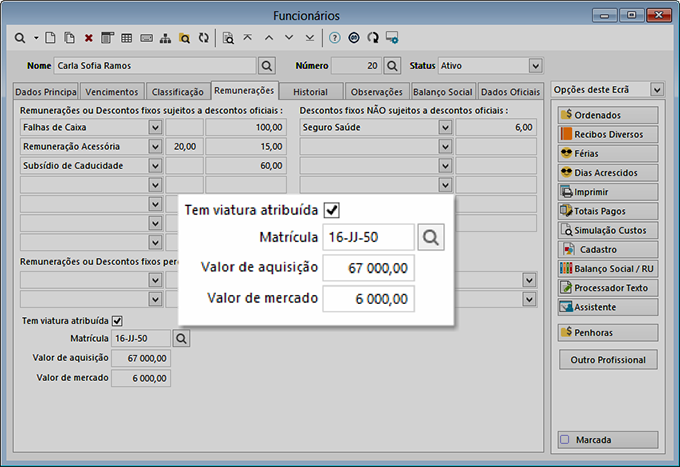Open the Historial tab

coord(311,92)
